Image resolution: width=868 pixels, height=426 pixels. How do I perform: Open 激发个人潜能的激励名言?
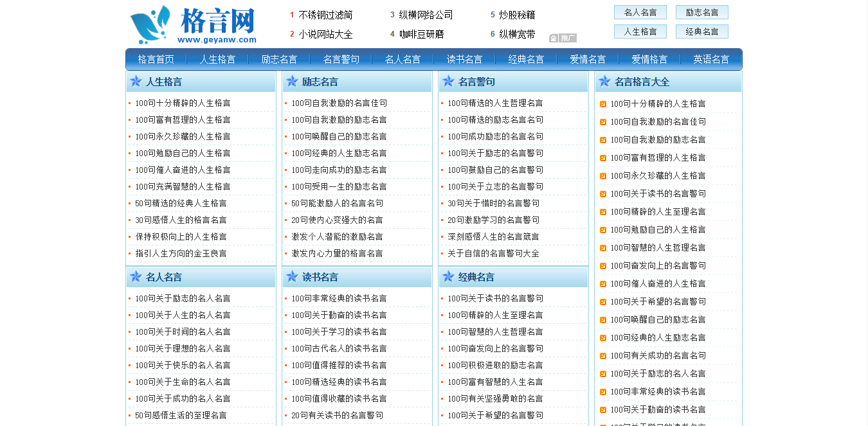click(x=337, y=236)
